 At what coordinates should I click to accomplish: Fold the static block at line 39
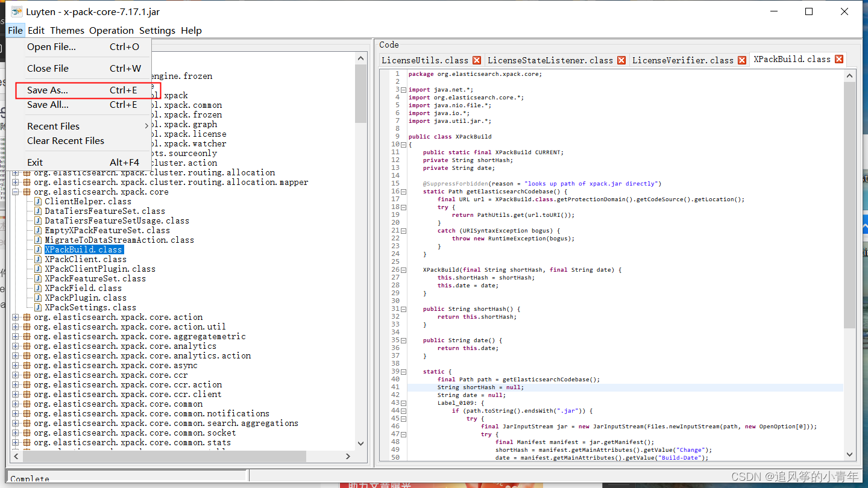click(403, 372)
